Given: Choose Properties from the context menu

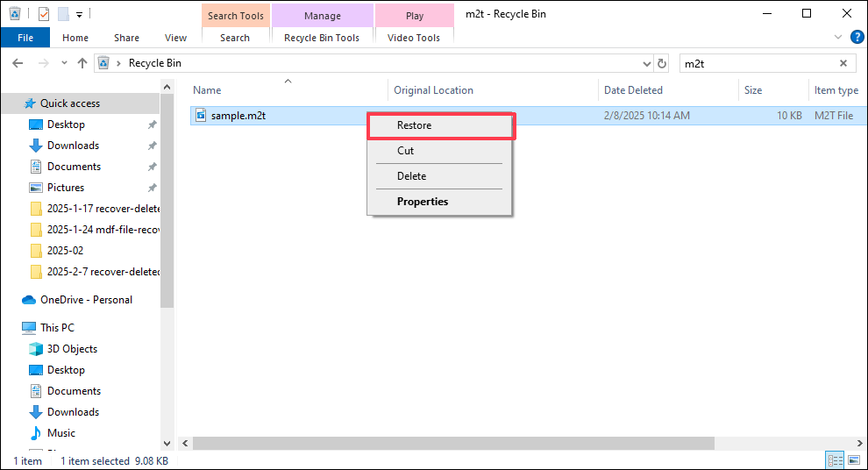Looking at the screenshot, I should tap(439, 202).
